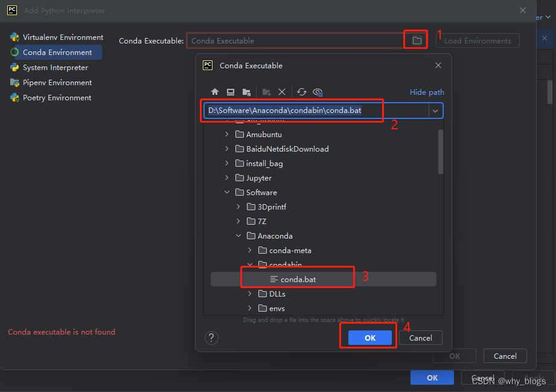The height and width of the screenshot is (392, 556).
Task: Click the delete (X) toolbar icon
Action: point(282,92)
